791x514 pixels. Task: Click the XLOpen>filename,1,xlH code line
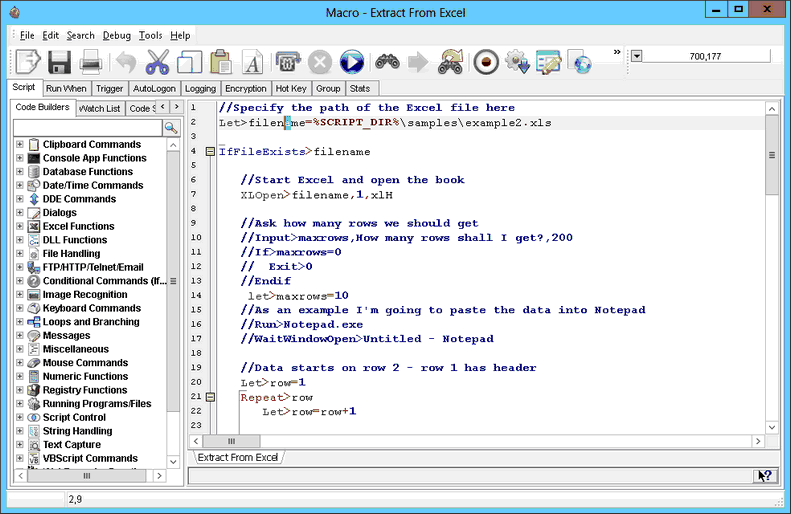click(x=316, y=195)
